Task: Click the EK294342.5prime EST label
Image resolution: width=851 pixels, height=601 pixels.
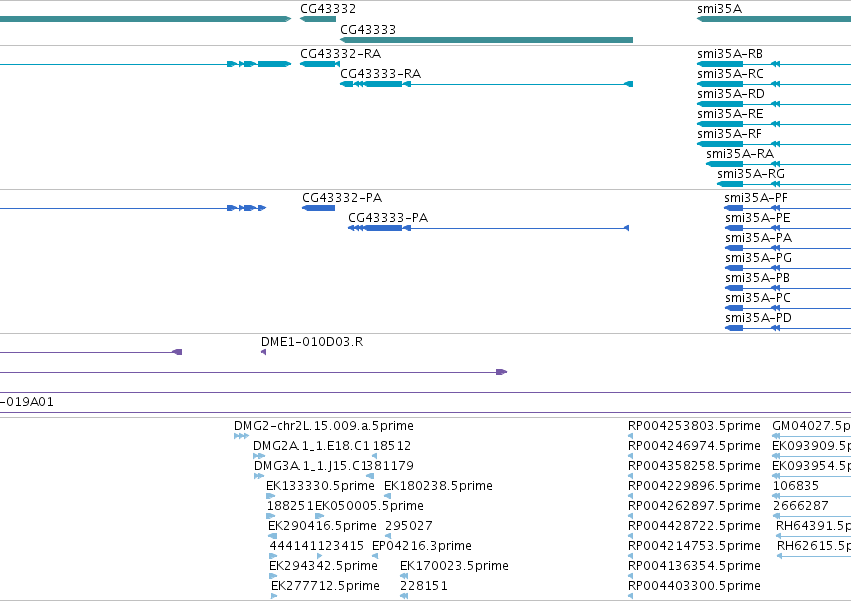Action: pos(323,566)
